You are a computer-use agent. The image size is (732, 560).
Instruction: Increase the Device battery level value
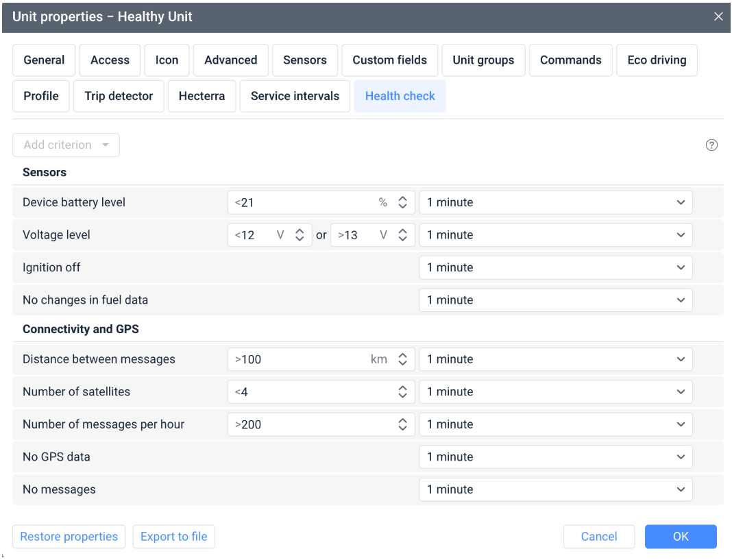click(403, 199)
